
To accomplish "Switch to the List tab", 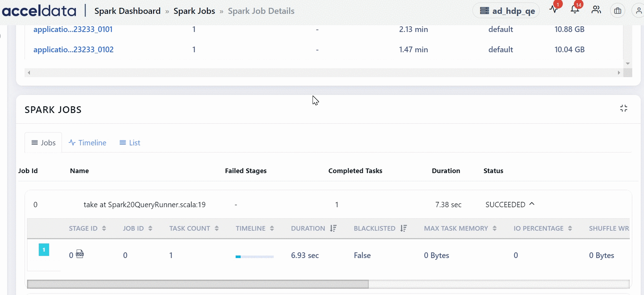I will (130, 143).
